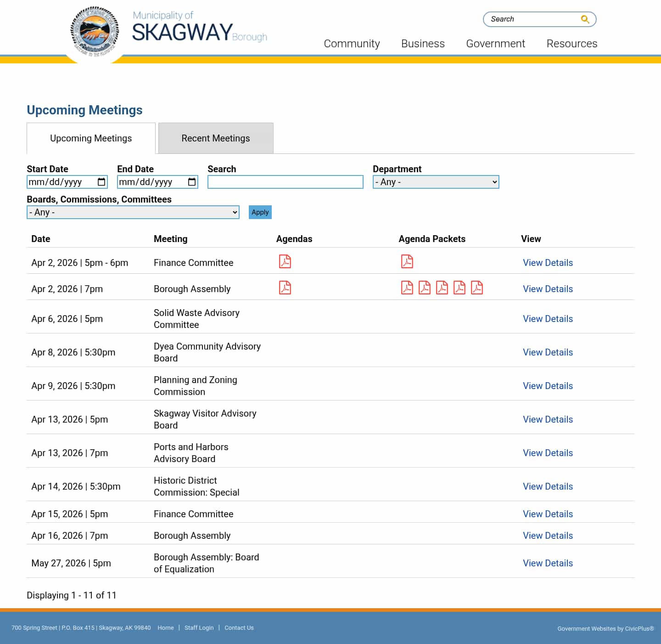This screenshot has width=661, height=644.
Task: View Details for the Planning and Zoning Commission
Action: click(548, 386)
